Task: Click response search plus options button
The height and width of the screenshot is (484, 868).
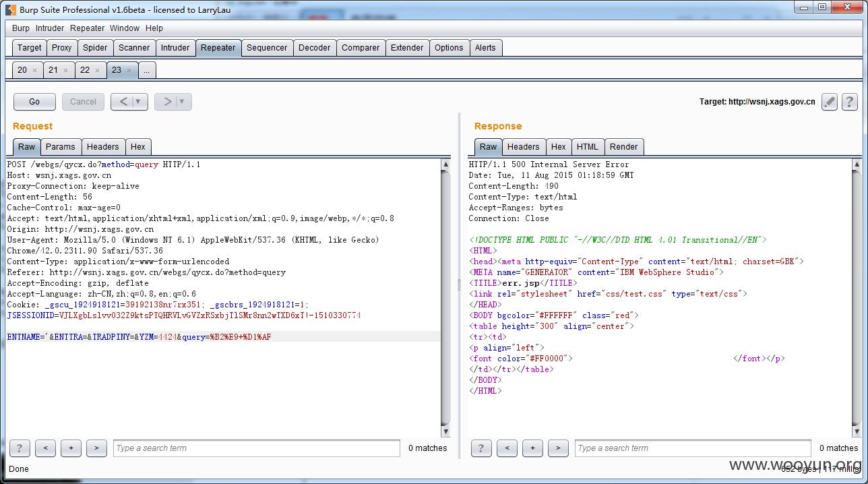Action: (532, 448)
